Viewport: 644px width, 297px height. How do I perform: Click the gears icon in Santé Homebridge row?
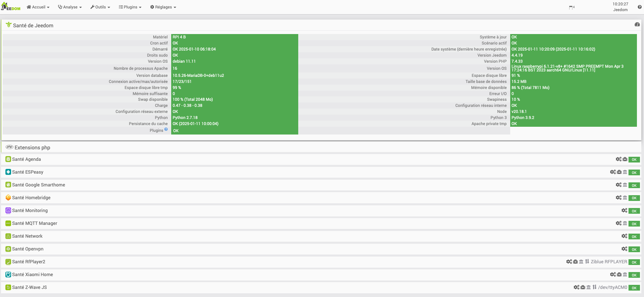point(618,198)
